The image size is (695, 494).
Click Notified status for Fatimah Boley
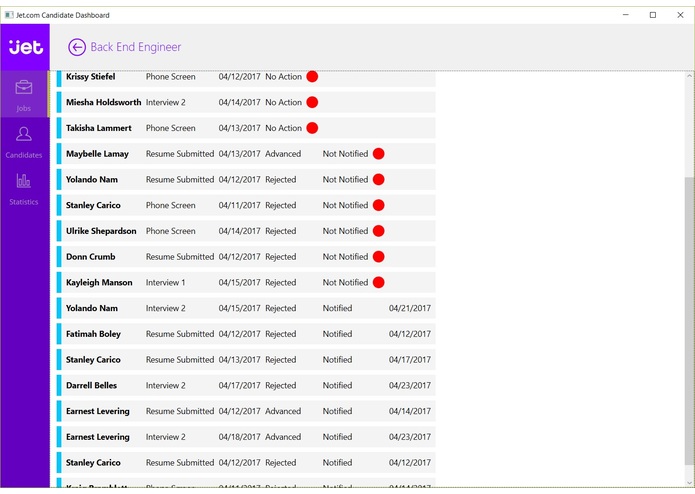[x=337, y=334]
